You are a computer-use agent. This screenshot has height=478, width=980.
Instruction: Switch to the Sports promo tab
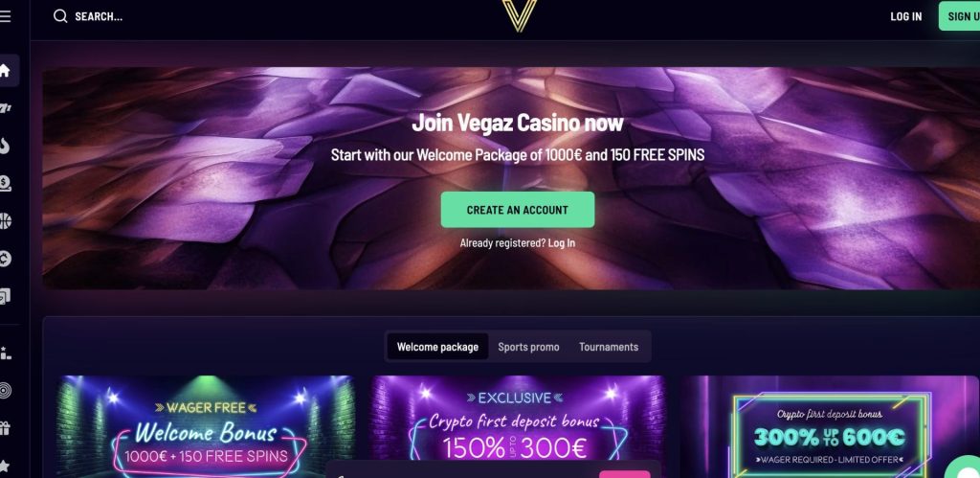pyautogui.click(x=528, y=347)
